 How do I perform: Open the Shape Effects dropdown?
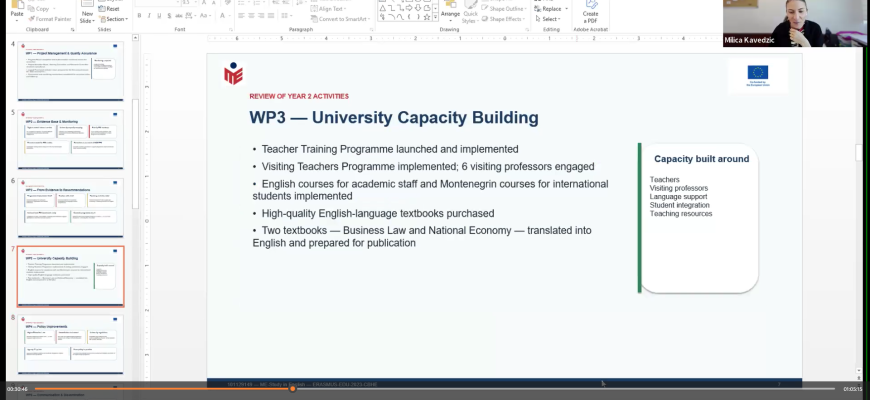(503, 19)
